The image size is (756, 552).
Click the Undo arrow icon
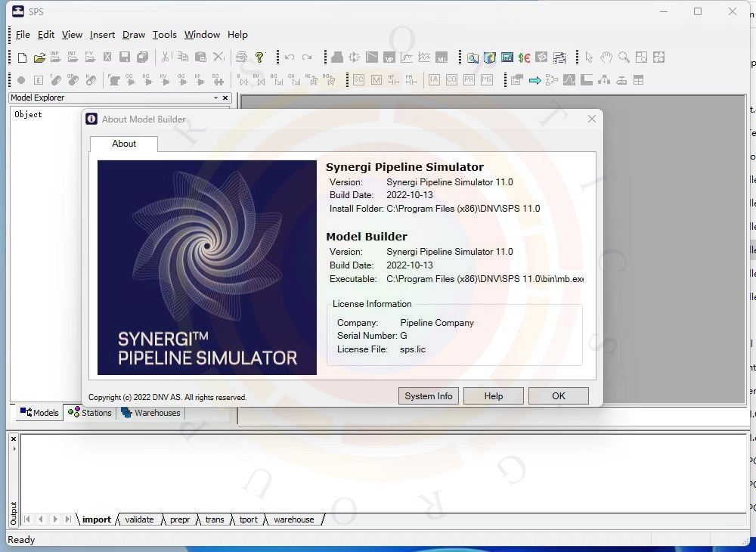pos(290,57)
